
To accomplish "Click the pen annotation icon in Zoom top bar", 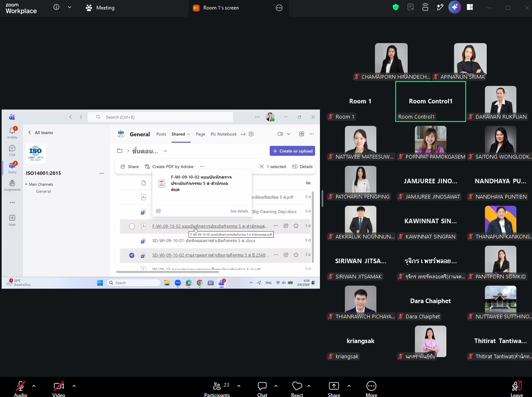I will tap(440, 7).
